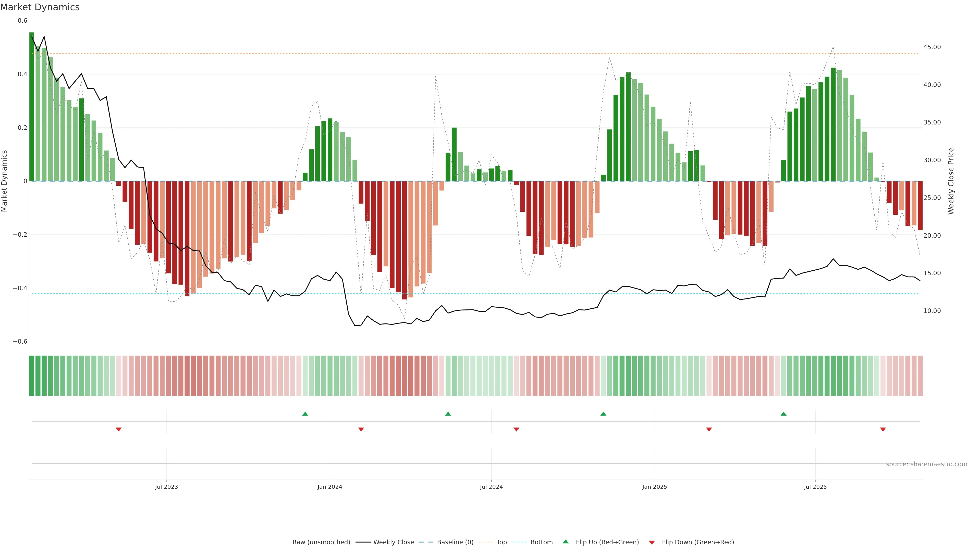The width and height of the screenshot is (980, 551).
Task: Click the green flip-up marker before Jul 2024
Action: [x=448, y=414]
